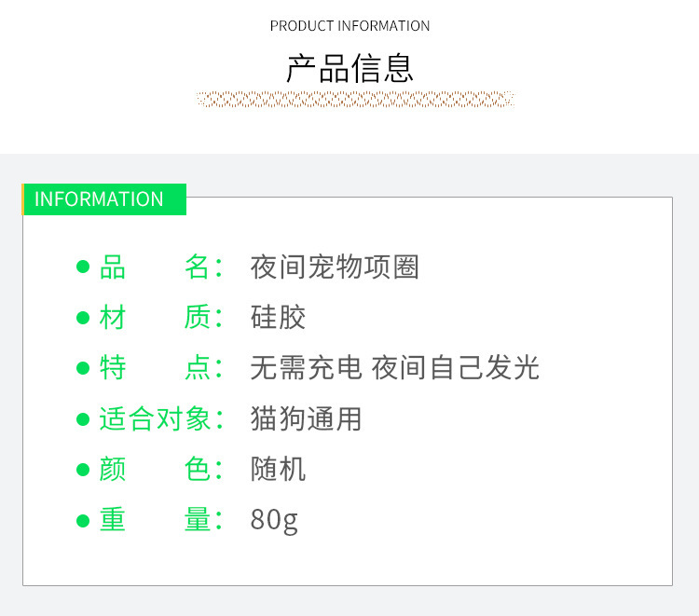The height and width of the screenshot is (616, 699).
Task: Select the color value 随机
Action: pos(278,469)
